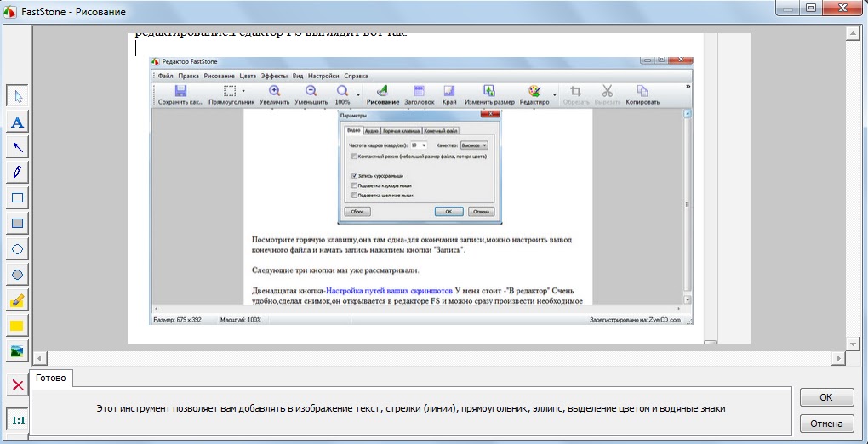Viewport: 868px width, 444px height.
Task: Click the Видео tab in Параметры dialog
Action: pos(353,131)
